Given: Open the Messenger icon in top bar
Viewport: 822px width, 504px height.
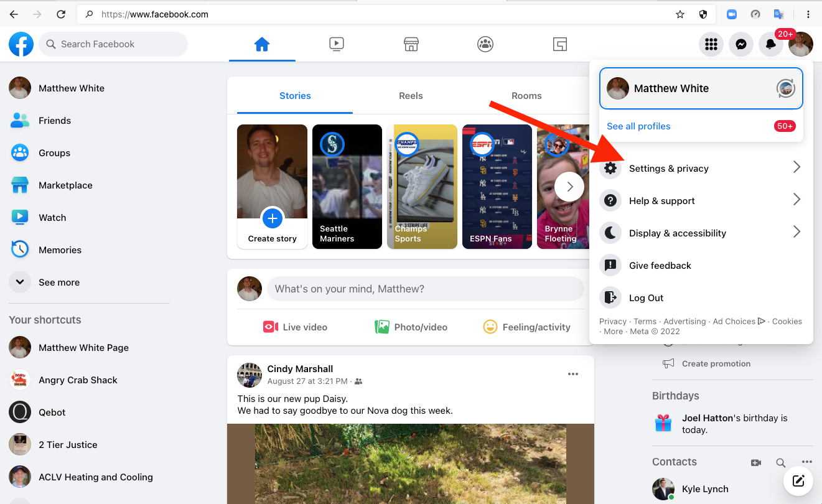Looking at the screenshot, I should tap(740, 44).
